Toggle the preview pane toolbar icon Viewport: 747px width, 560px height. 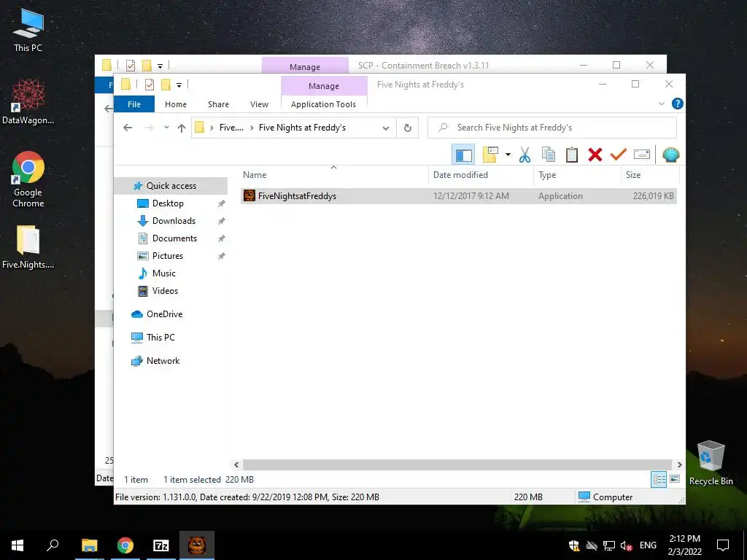click(463, 155)
